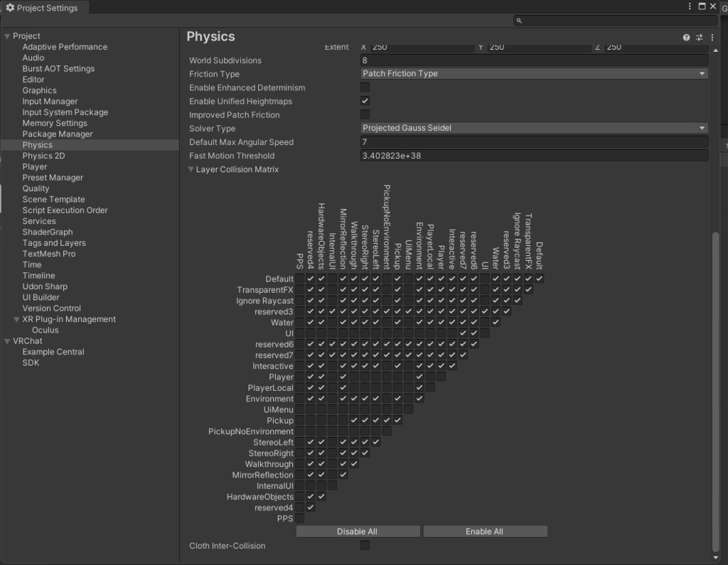Select Time settings
This screenshot has height=565, width=728.
pos(32,265)
